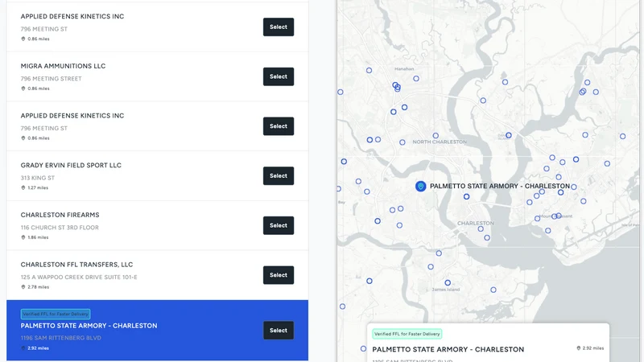Choose Select for CHARLESTON FIREARMS
Viewport: 644px width, 362px height.
pos(278,226)
